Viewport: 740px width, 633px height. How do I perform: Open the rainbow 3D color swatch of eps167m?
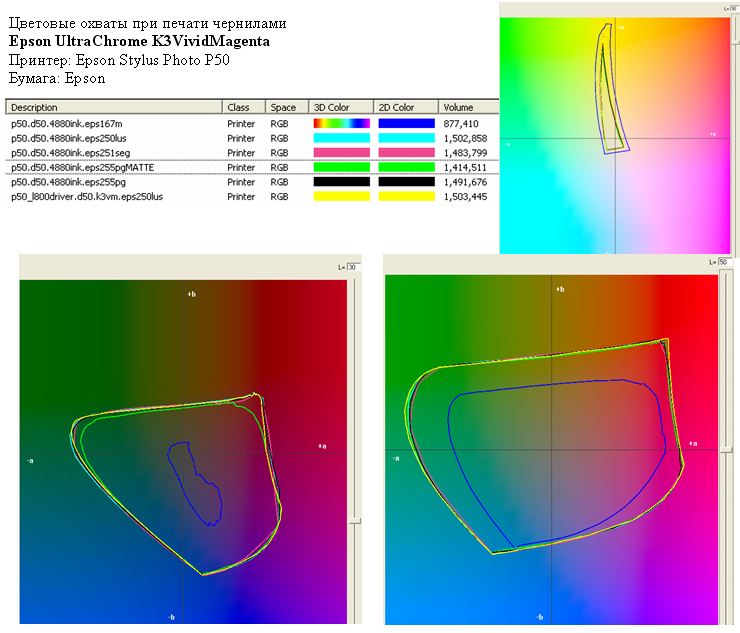342,124
